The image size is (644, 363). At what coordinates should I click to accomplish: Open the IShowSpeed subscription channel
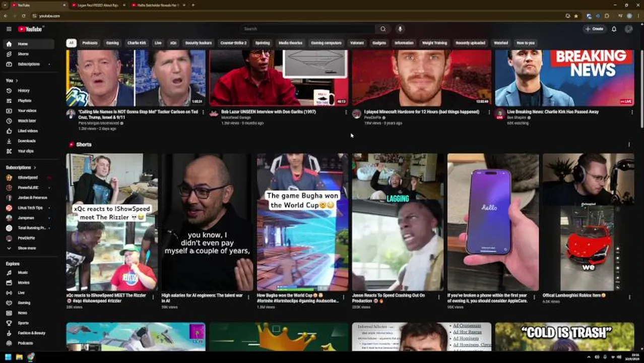click(29, 177)
